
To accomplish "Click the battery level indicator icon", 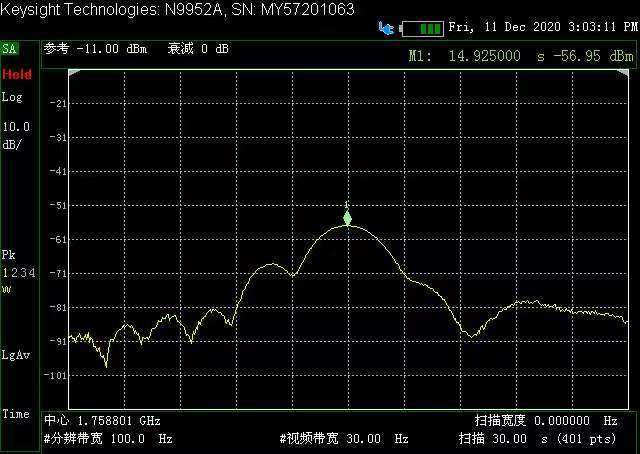I will [x=422, y=28].
